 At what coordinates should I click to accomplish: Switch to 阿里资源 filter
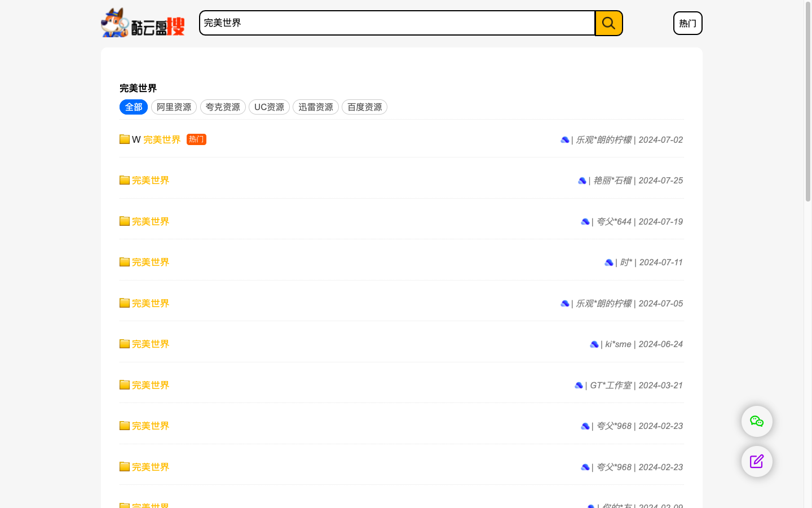174,107
